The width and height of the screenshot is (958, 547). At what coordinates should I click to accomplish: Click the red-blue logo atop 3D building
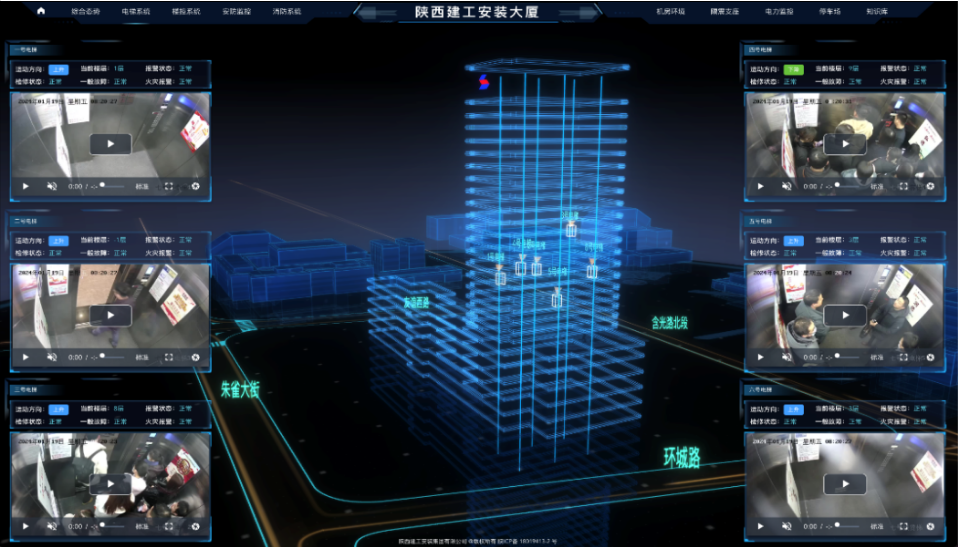(x=484, y=82)
